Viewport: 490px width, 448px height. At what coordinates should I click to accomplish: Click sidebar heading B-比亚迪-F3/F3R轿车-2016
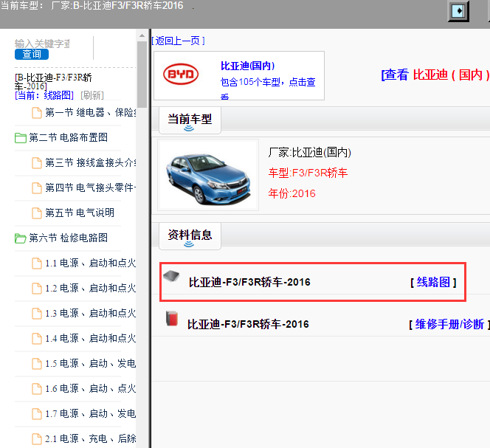pos(53,82)
